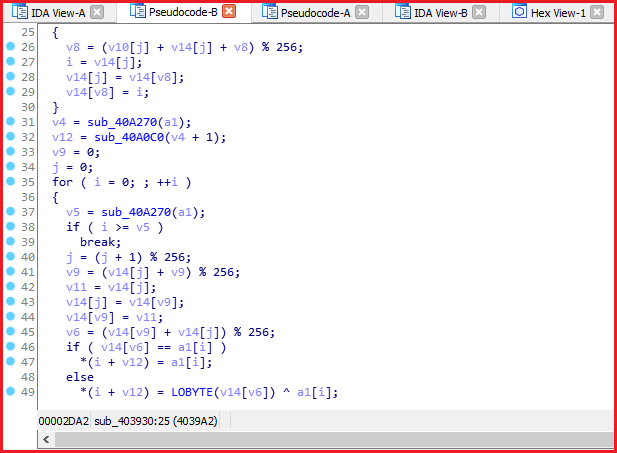This screenshot has width=617, height=453.
Task: Toggle breakpoint dot on line 29
Action: [11, 91]
